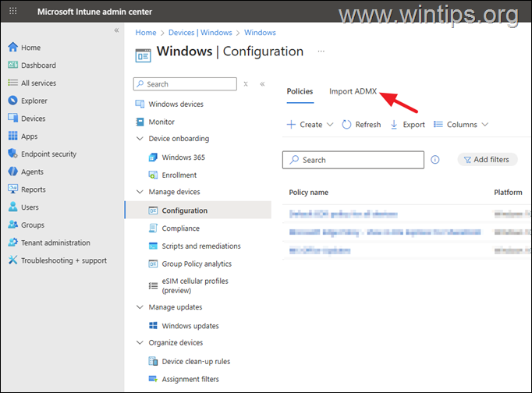The image size is (532, 393).
Task: Select the Windows 365 icon
Action: pos(153,158)
